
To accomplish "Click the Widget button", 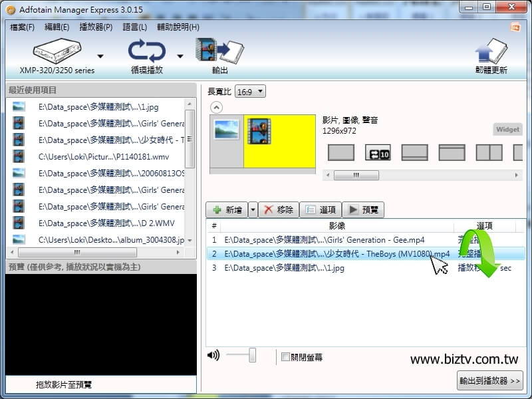I will click(507, 129).
